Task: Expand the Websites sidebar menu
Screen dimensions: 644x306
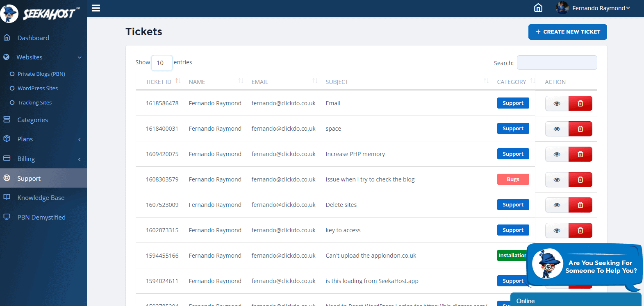Action: pos(43,57)
